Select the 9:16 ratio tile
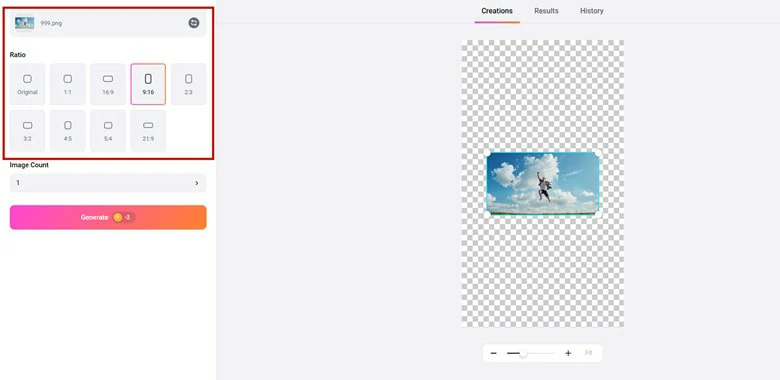Viewport: 780px width, 380px height. (x=148, y=84)
